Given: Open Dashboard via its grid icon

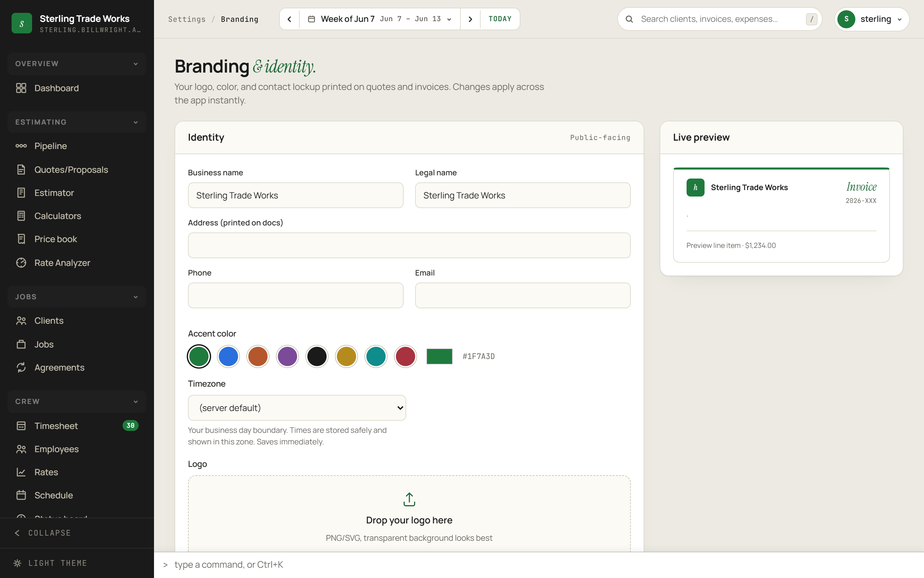Looking at the screenshot, I should (21, 88).
